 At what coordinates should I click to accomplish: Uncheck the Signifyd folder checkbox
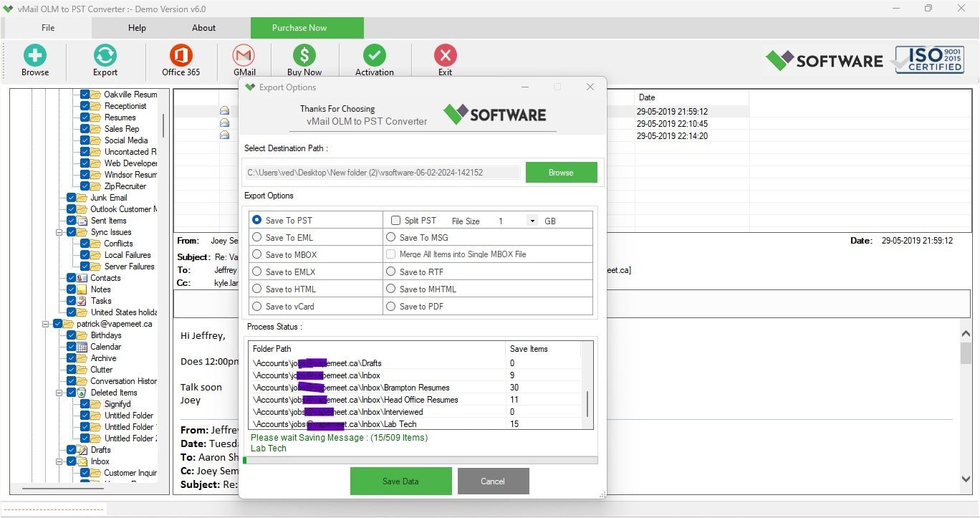click(85, 404)
